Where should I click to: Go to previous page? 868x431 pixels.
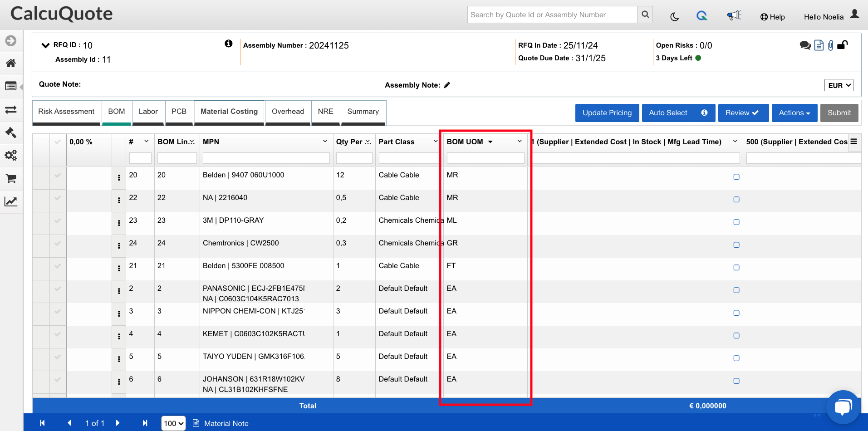pyautogui.click(x=69, y=423)
